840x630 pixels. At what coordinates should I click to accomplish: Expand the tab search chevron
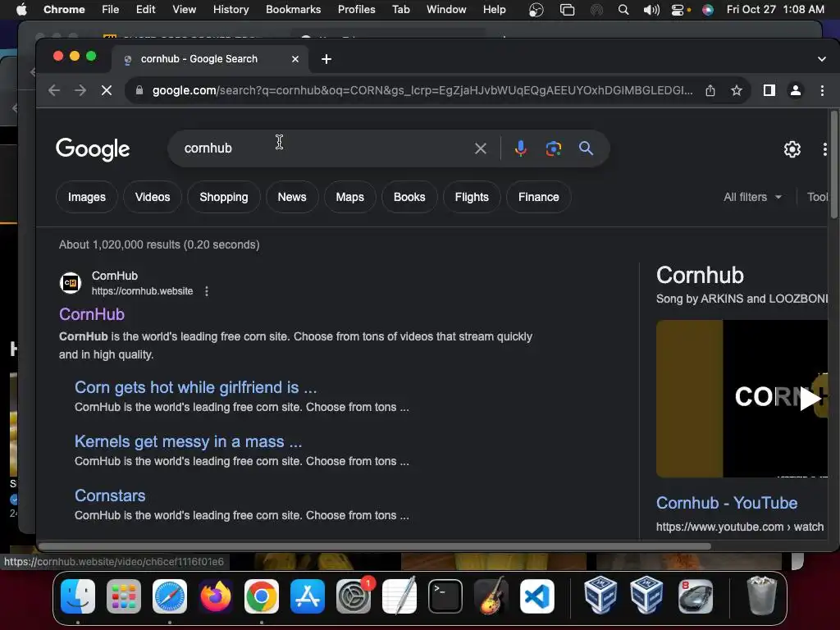tap(821, 59)
